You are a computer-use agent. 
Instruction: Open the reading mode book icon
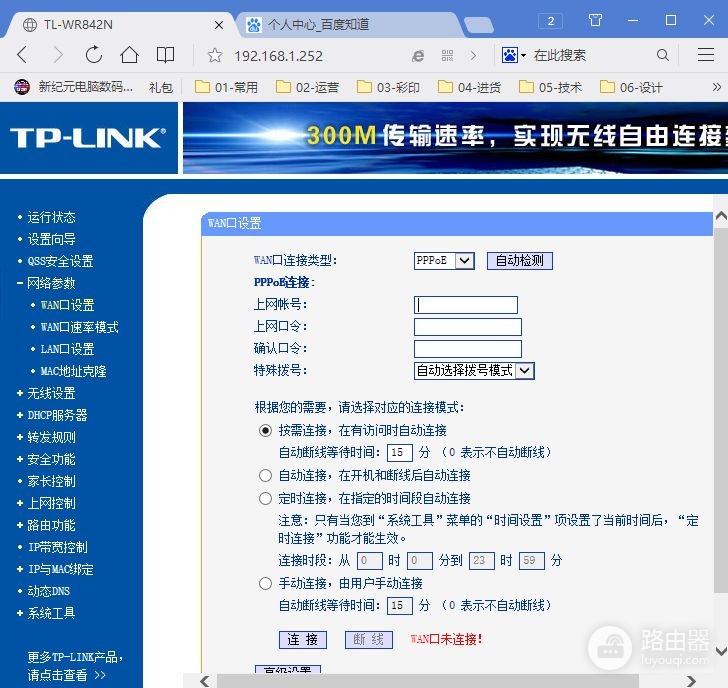pos(165,55)
